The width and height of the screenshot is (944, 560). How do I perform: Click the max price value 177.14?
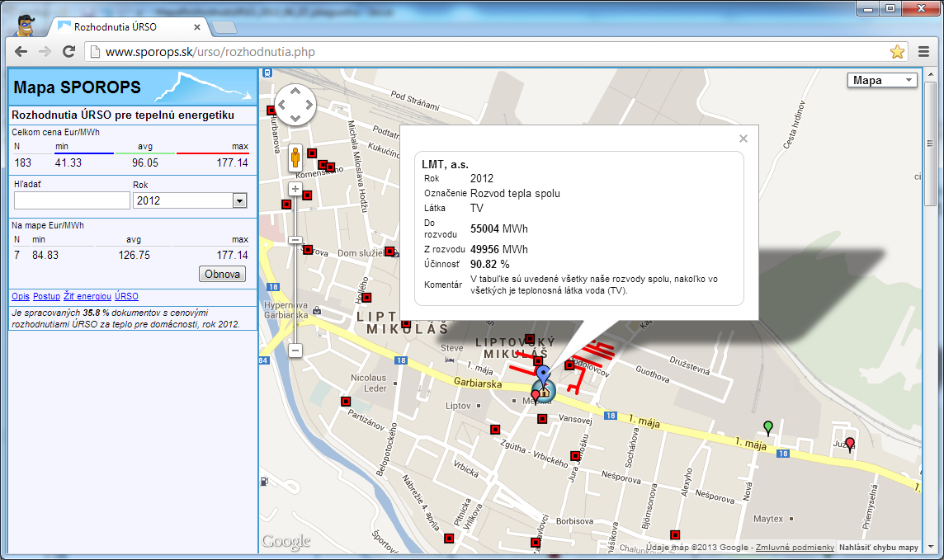point(233,163)
